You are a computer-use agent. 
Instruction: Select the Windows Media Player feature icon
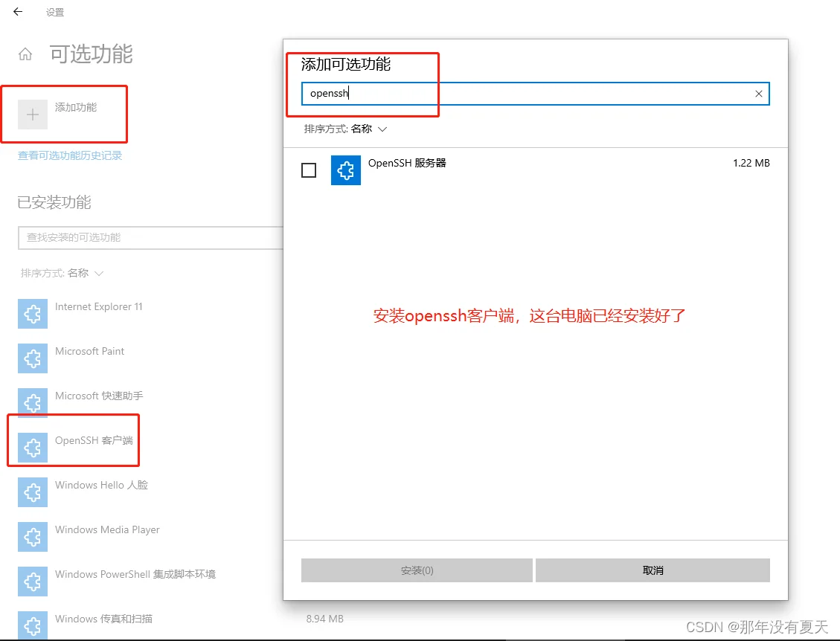pos(33,537)
